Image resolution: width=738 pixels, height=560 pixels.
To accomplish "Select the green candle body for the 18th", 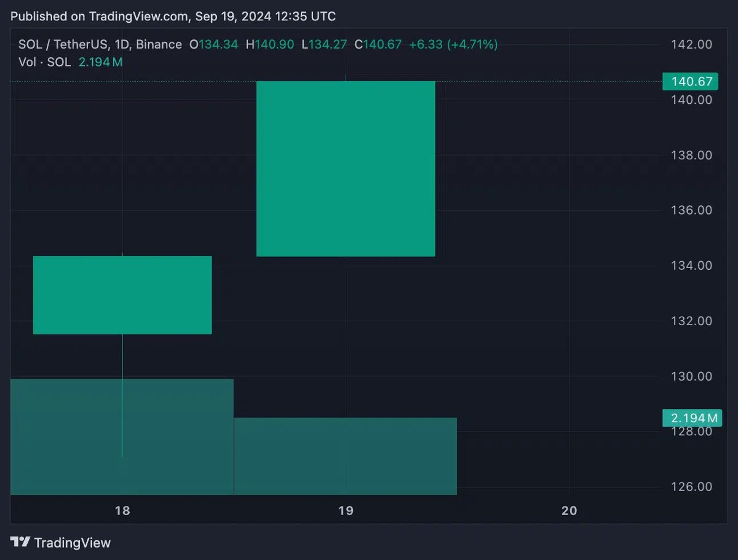I will [x=122, y=295].
